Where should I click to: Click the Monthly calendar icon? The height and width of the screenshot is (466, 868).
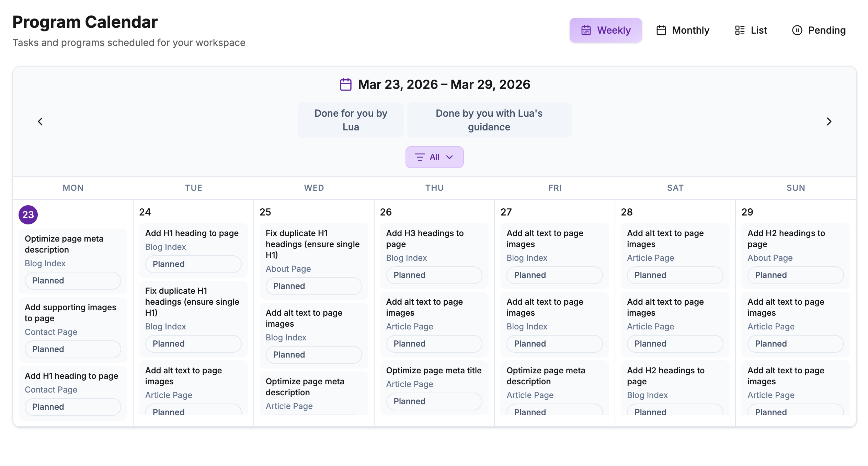(661, 30)
